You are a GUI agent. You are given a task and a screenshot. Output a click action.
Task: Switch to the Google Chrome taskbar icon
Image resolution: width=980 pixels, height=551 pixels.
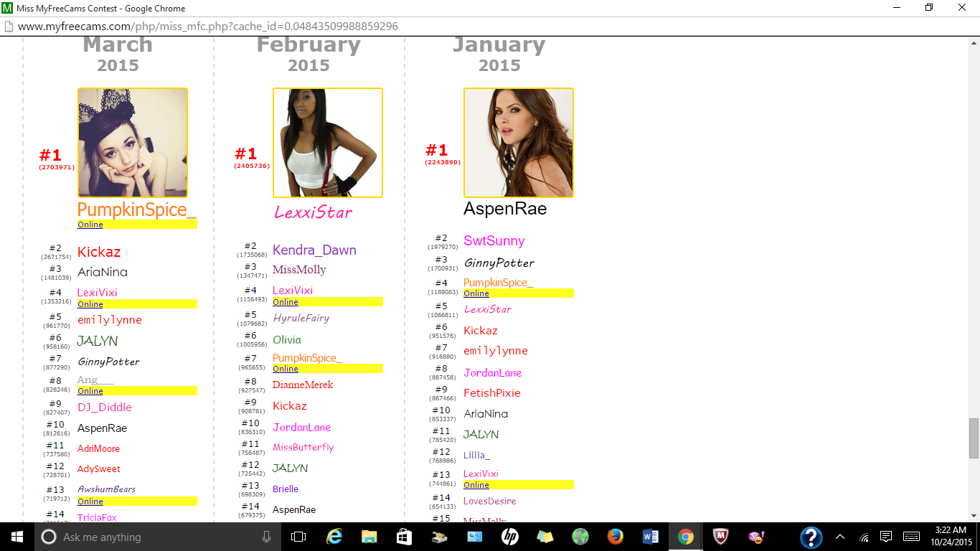686,537
